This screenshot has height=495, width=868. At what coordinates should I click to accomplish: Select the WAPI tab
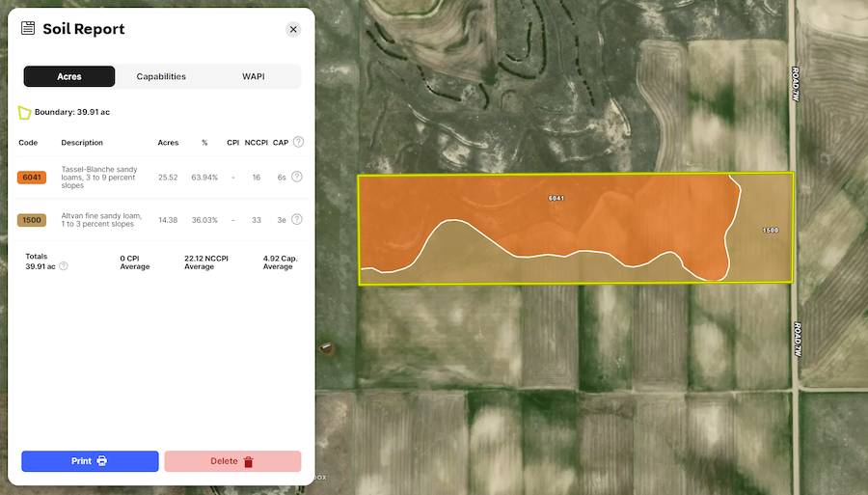click(x=254, y=76)
